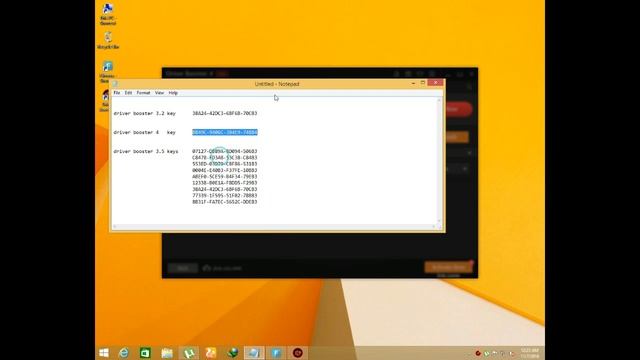The height and width of the screenshot is (360, 640).
Task: Click the red tray icon in system tray
Action: coord(478,353)
